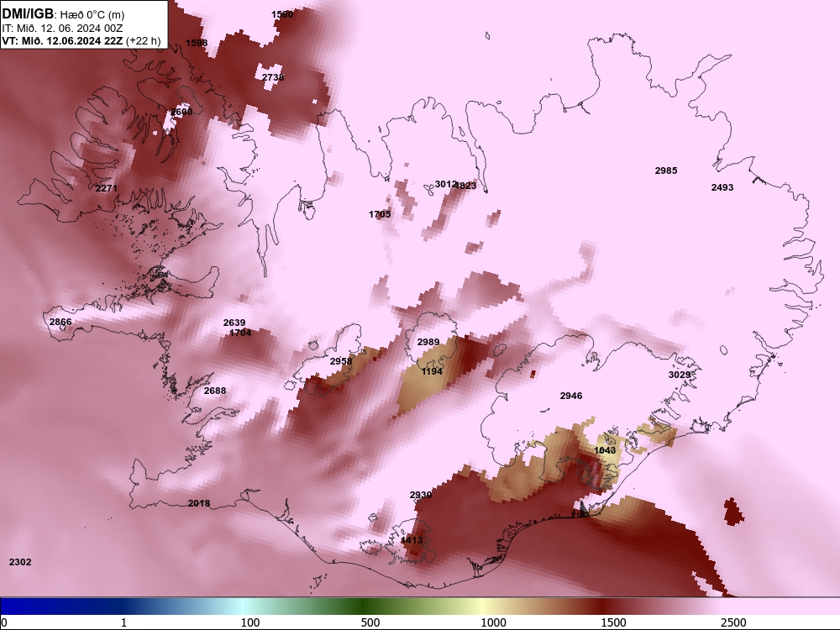Click the 2302 value over the sea
Image resolution: width=840 pixels, height=630 pixels.
tap(20, 562)
